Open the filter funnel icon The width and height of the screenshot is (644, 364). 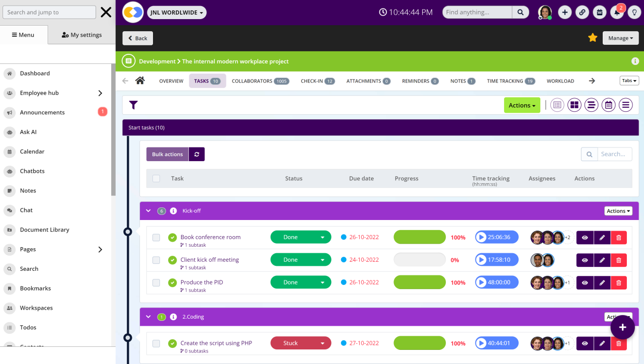click(133, 105)
